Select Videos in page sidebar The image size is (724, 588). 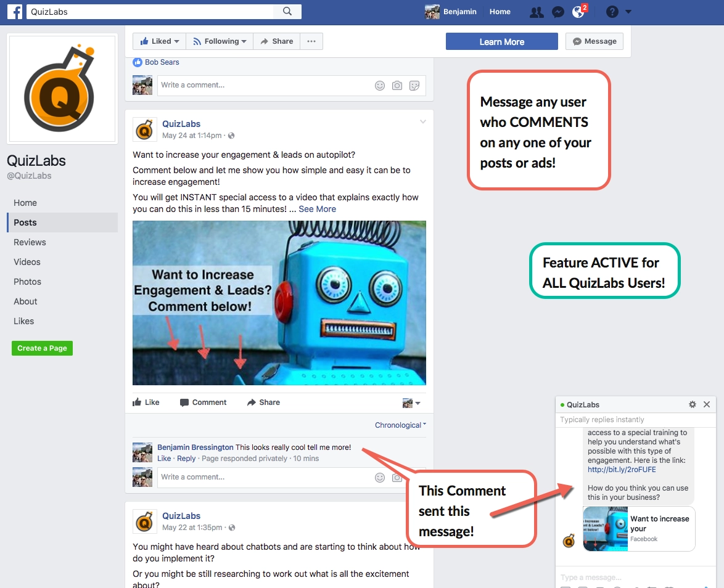27,262
